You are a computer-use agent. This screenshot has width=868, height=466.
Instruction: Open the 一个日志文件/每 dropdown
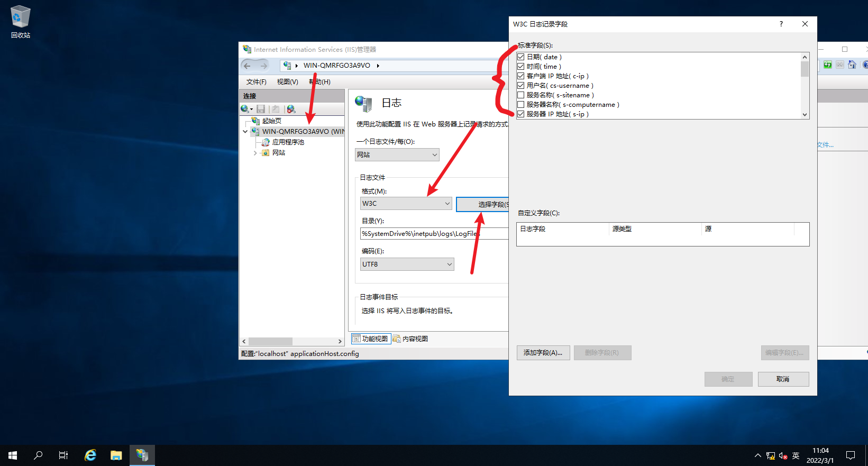(x=397, y=155)
